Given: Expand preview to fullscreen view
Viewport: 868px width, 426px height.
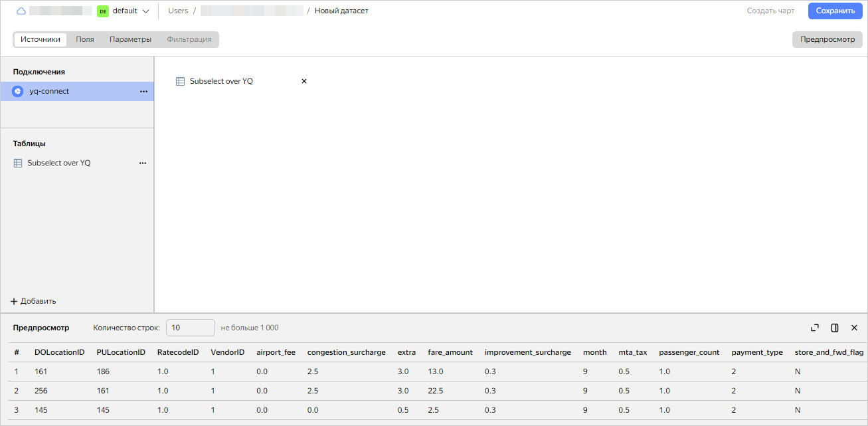Looking at the screenshot, I should 815,327.
